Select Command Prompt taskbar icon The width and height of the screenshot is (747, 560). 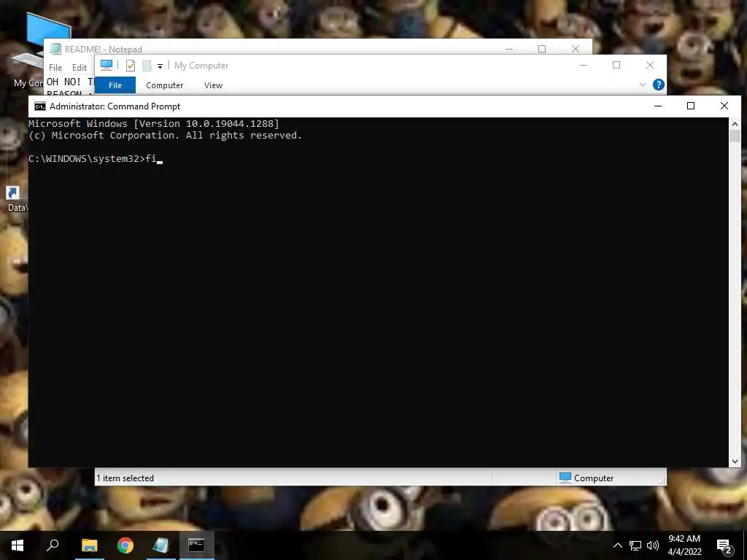(x=196, y=545)
